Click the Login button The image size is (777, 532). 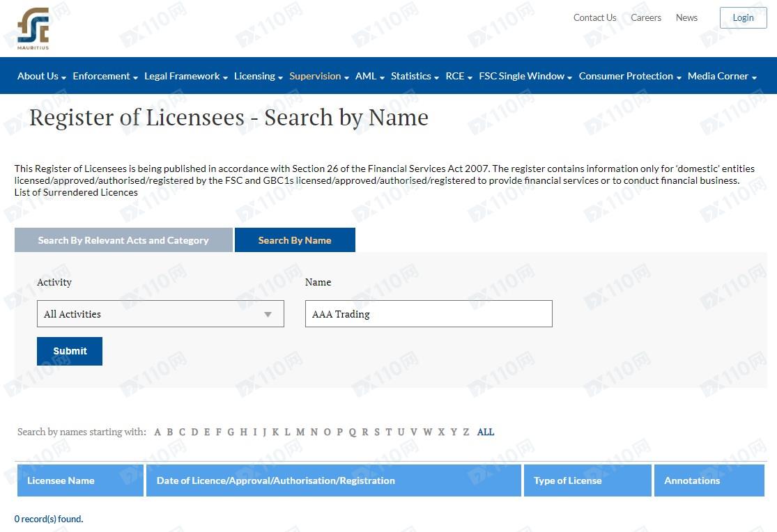point(743,18)
